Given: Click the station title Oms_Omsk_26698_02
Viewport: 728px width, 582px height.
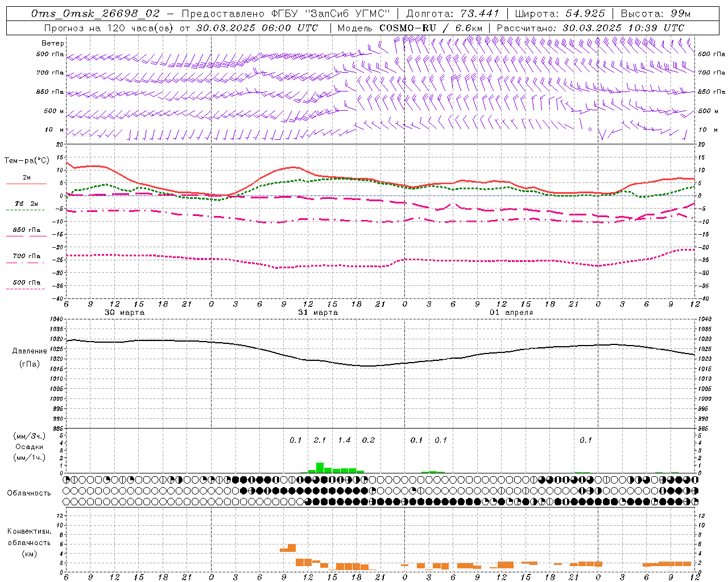Looking at the screenshot, I should 96,14.
